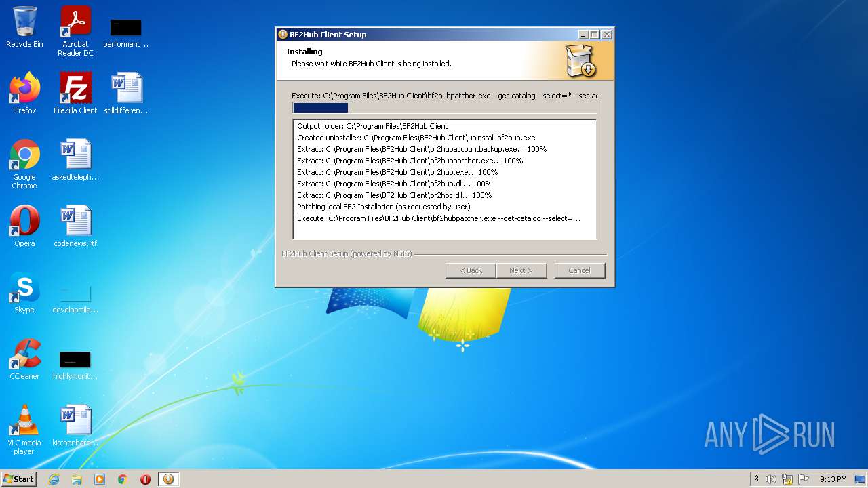Open Internet Explorer from taskbar
Image resolution: width=868 pixels, height=488 pixels.
pyautogui.click(x=54, y=479)
